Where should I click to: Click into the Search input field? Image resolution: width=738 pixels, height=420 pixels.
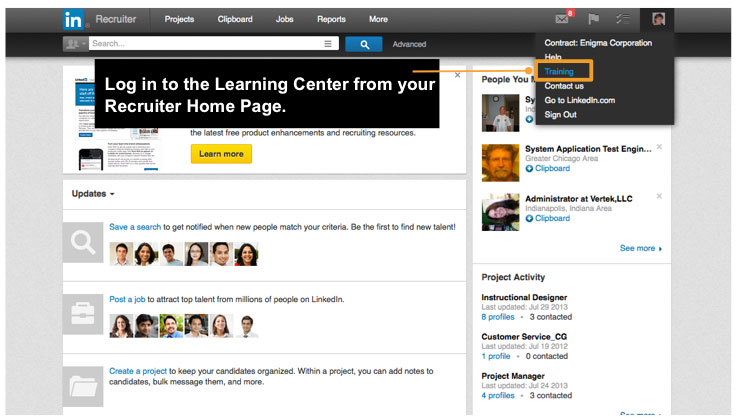[205, 44]
